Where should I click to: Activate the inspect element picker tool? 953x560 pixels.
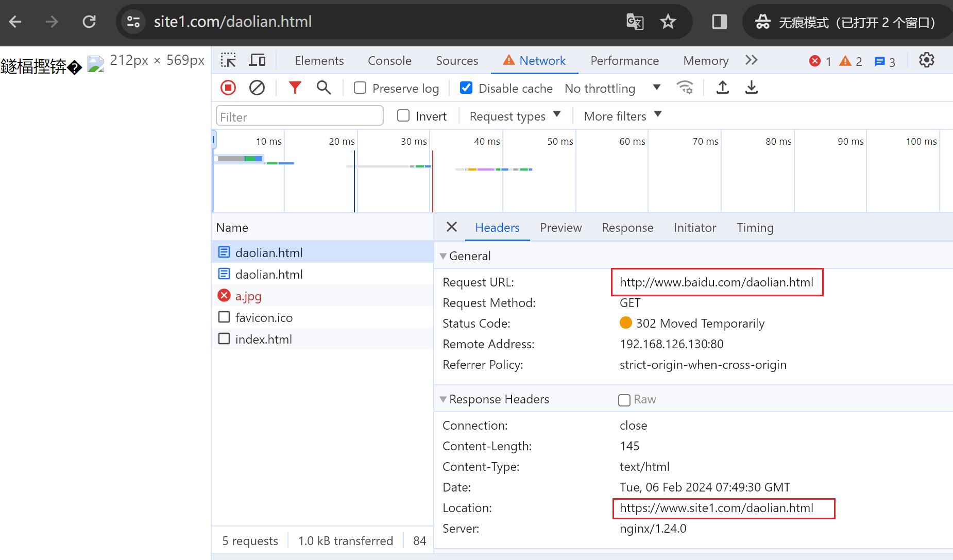pos(228,60)
